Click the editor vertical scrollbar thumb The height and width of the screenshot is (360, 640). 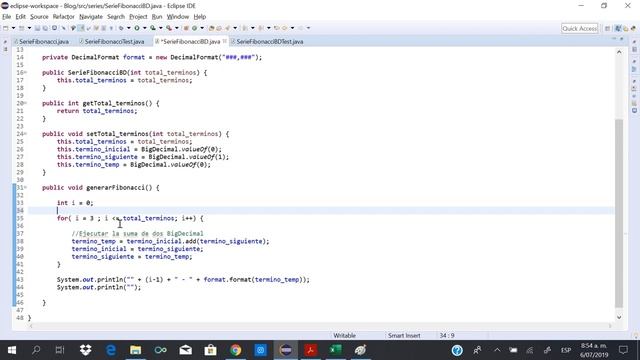pyautogui.click(x=619, y=213)
